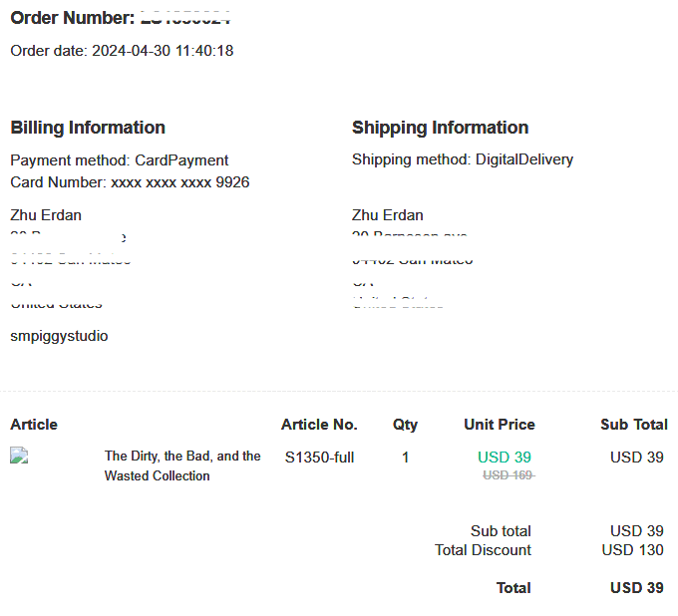The width and height of the screenshot is (678, 616).
Task: Click the strikethrough USD 169 original price
Action: 508,475
